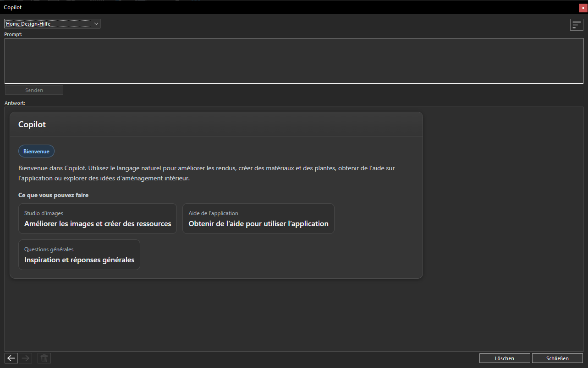Select the Bienvenue badge
This screenshot has height=368, width=588.
pyautogui.click(x=36, y=151)
